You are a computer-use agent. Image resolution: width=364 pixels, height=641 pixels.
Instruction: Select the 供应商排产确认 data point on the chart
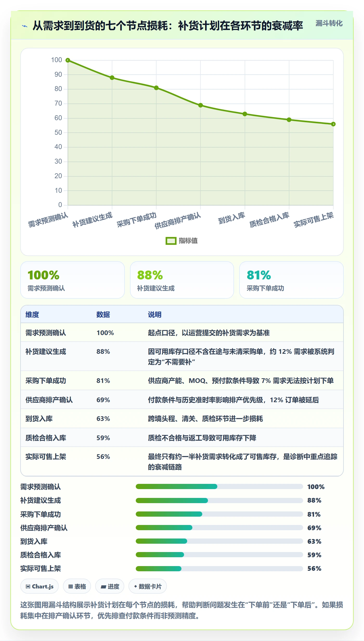coord(200,105)
